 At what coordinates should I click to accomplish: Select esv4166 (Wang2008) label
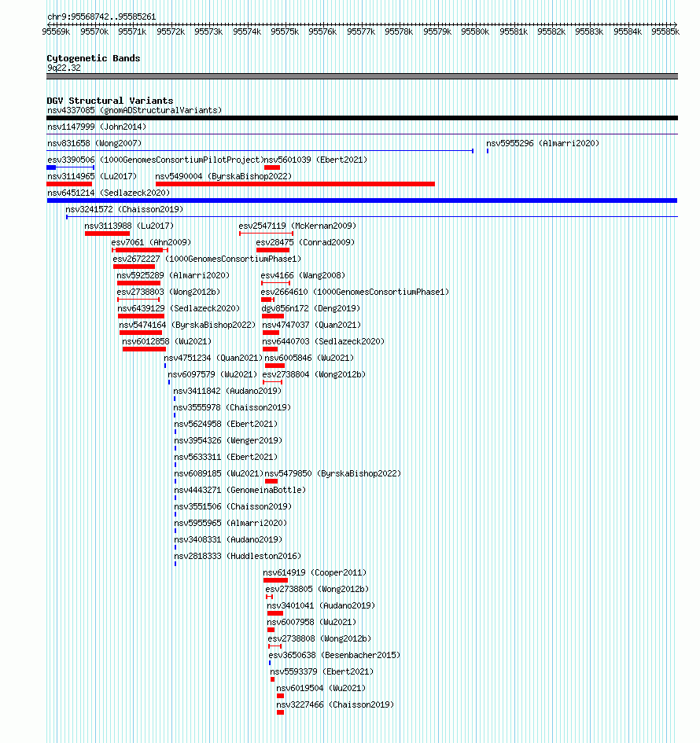[x=303, y=276]
